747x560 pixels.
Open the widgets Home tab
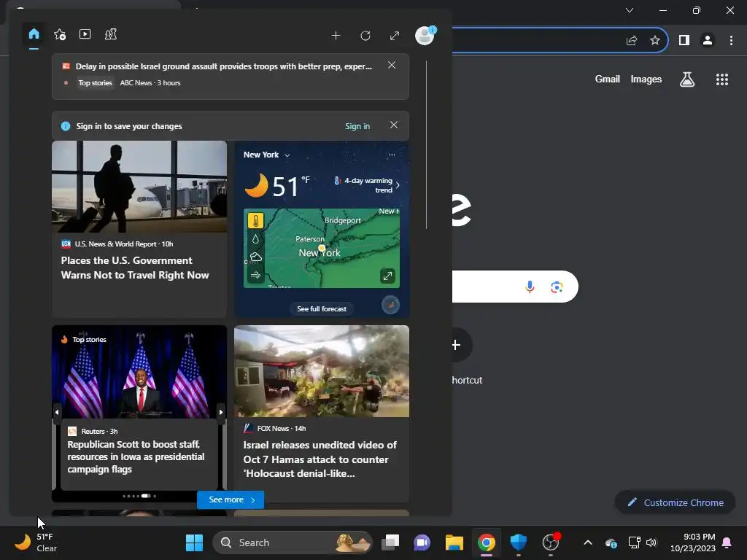tap(34, 34)
